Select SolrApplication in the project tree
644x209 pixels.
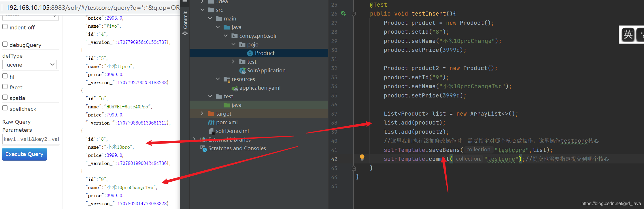pyautogui.click(x=266, y=70)
